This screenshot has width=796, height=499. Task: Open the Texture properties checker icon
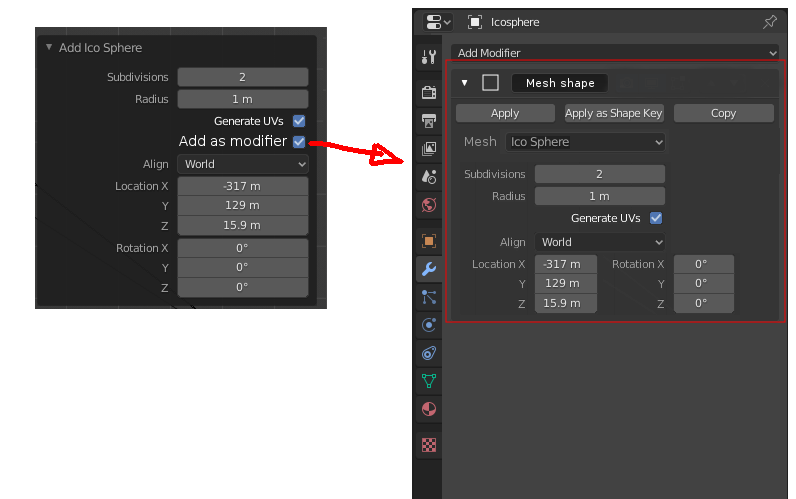point(429,445)
